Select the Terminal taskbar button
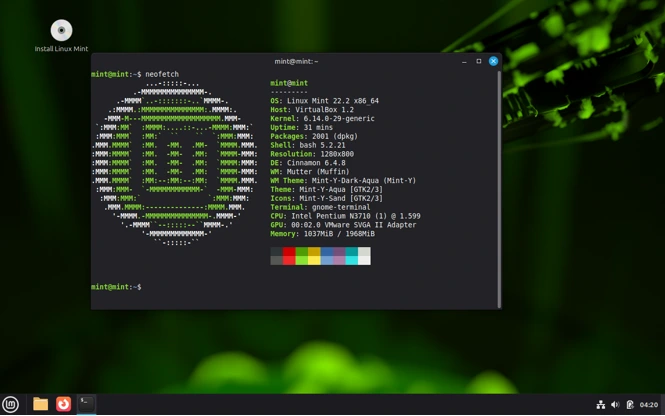 pos(87,404)
